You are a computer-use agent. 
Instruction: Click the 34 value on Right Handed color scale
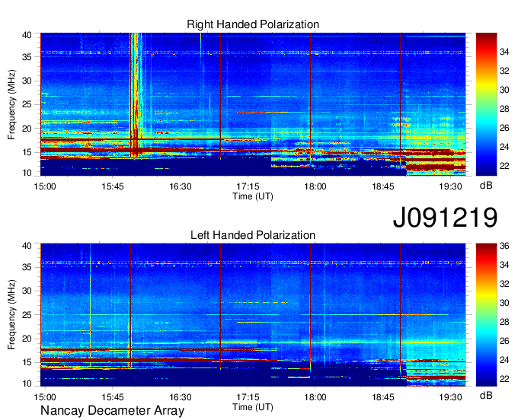504,52
